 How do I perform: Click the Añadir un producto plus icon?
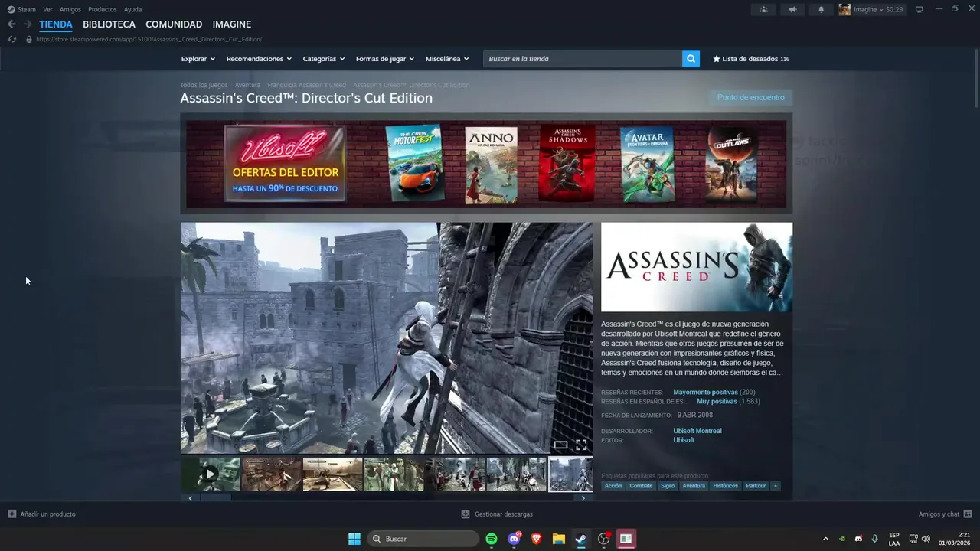point(11,514)
